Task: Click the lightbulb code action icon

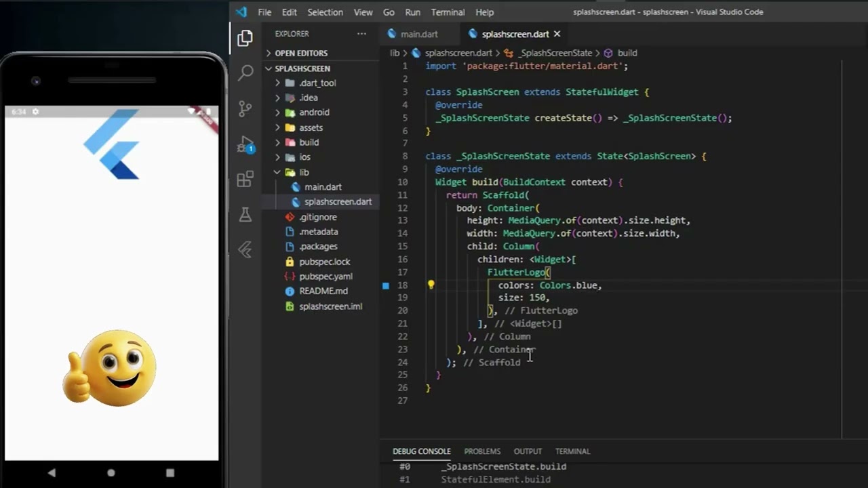Action: click(x=431, y=285)
